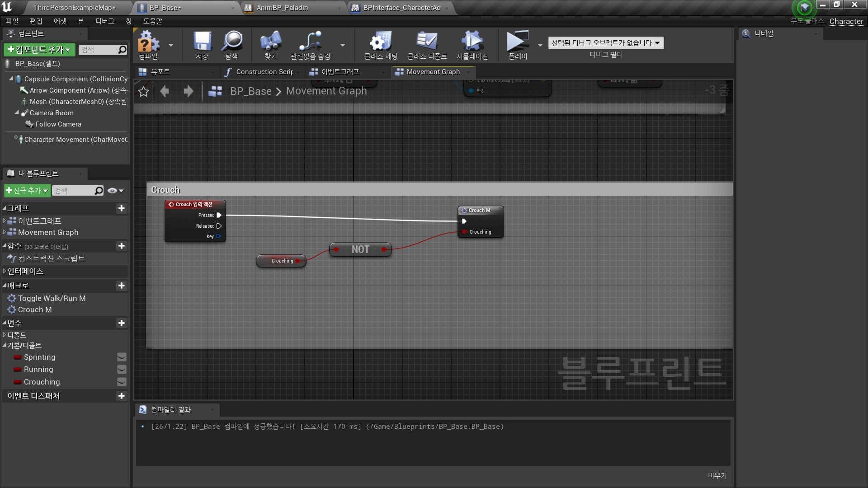Click the bookmark star icon in graph
Viewport: 868px width, 488px height.
pos(144,92)
